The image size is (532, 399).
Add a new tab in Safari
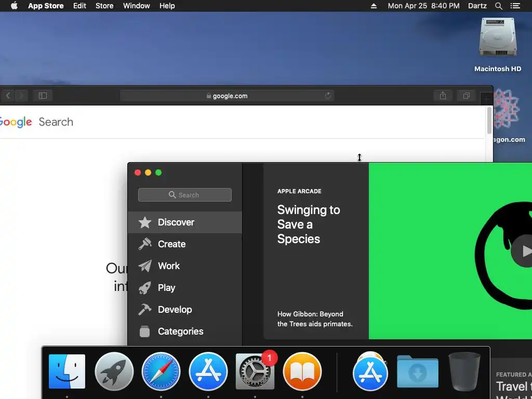(486, 99)
